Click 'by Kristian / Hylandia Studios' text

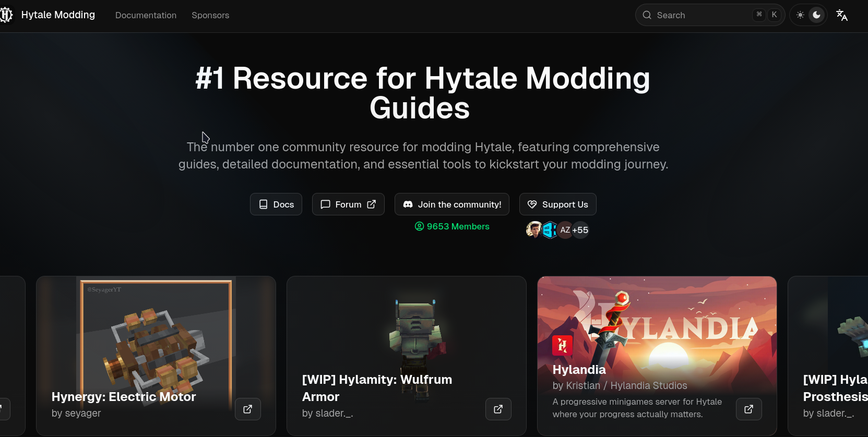click(x=620, y=385)
